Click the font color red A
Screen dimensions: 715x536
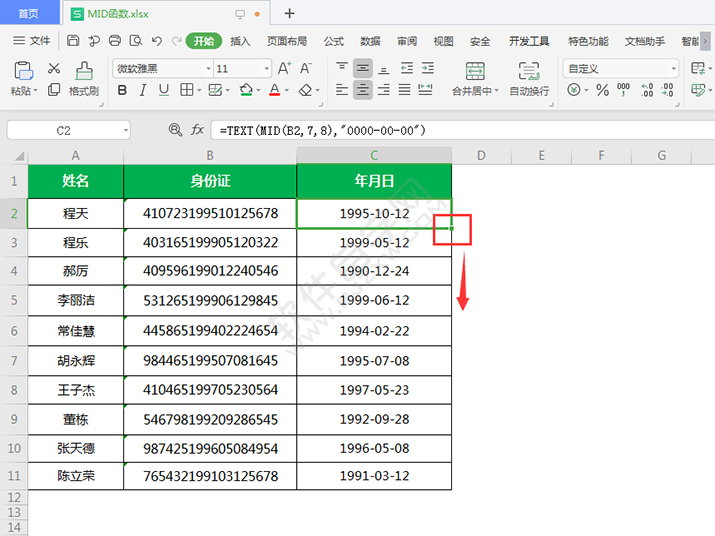[x=274, y=90]
